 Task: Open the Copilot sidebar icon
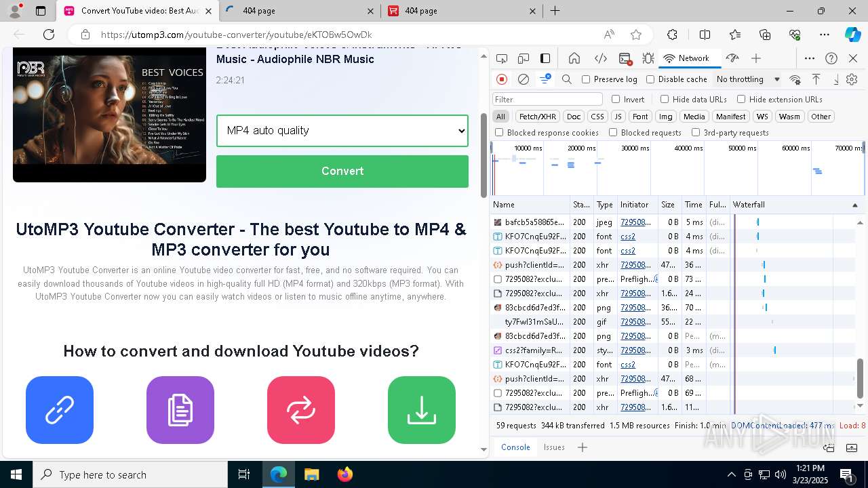click(852, 35)
